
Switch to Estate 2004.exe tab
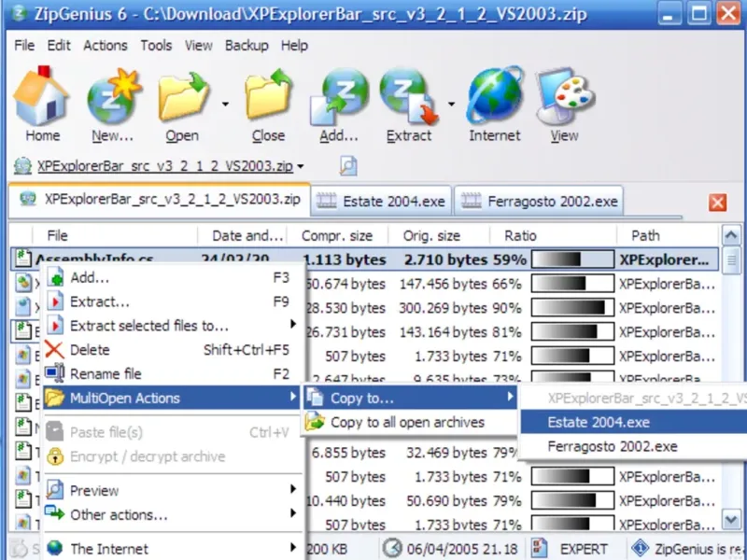pyautogui.click(x=381, y=201)
